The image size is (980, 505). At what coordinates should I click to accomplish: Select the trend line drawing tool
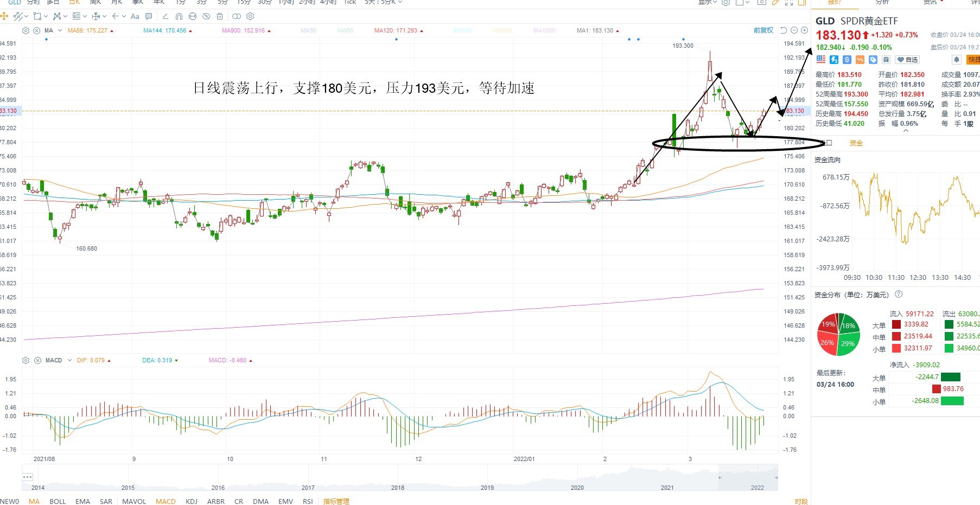tap(18, 16)
